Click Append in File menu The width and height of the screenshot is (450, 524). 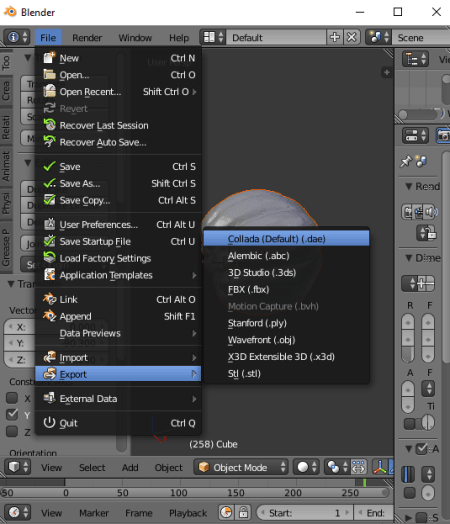(118, 316)
